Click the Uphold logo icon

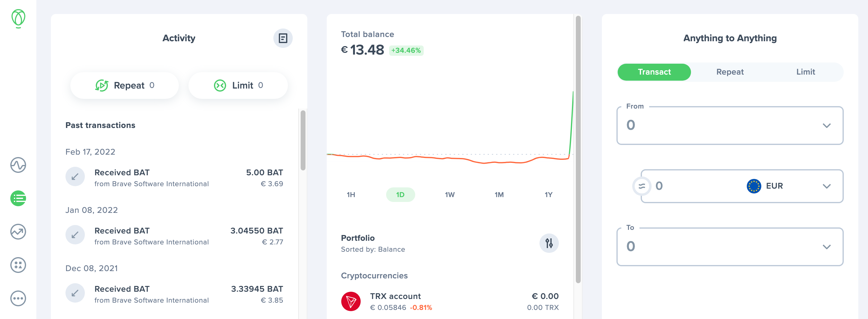[18, 18]
